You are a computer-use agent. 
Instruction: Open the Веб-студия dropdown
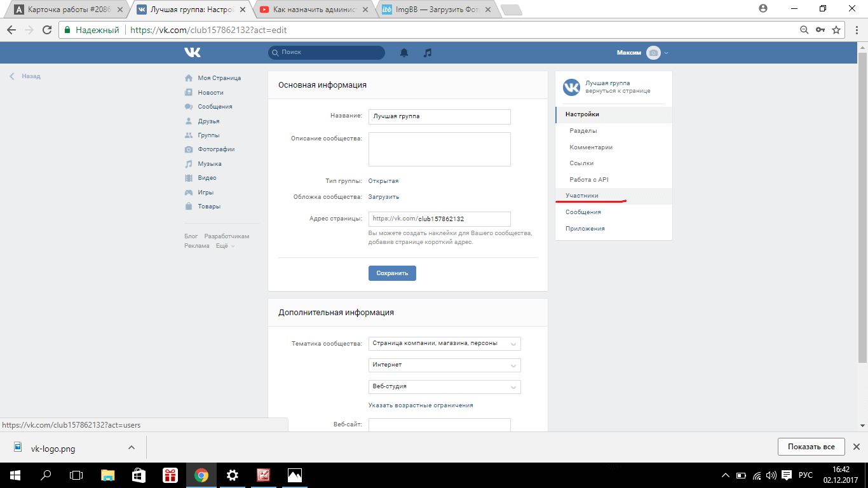(444, 386)
